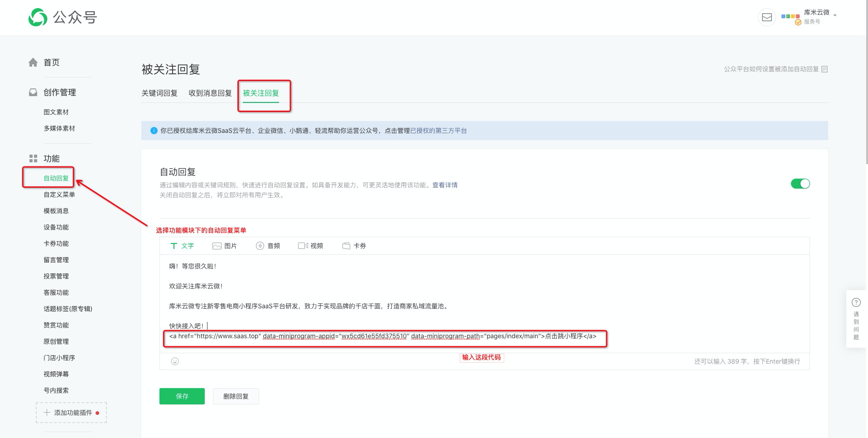Select 图片 reply type tab
This screenshot has height=438, width=868.
225,246
